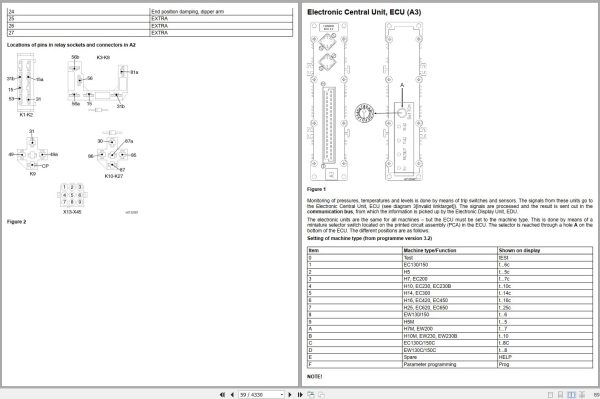The image size is (600, 399).
Task: Click the 'Prog' display value cell
Action: tap(545, 364)
